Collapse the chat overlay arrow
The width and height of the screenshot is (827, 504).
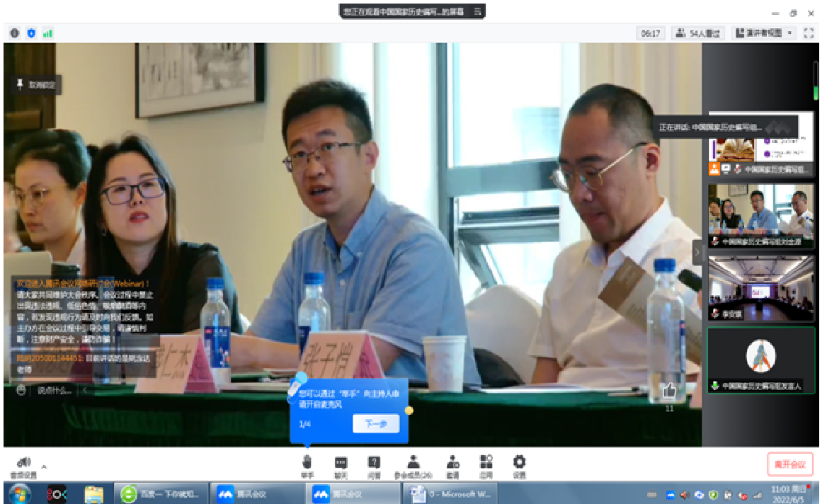point(85,390)
